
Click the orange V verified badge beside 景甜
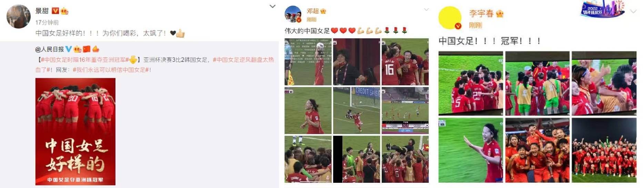click(55, 11)
